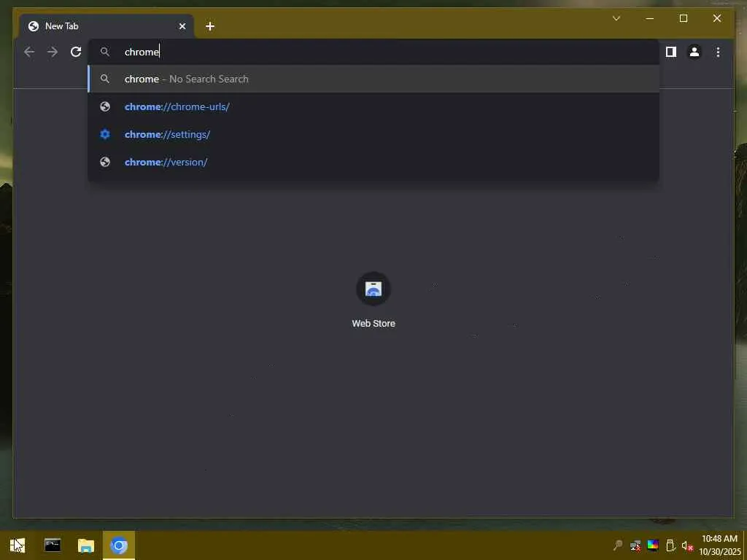Open the profile avatar icon
Image resolution: width=747 pixels, height=560 pixels.
coord(694,52)
